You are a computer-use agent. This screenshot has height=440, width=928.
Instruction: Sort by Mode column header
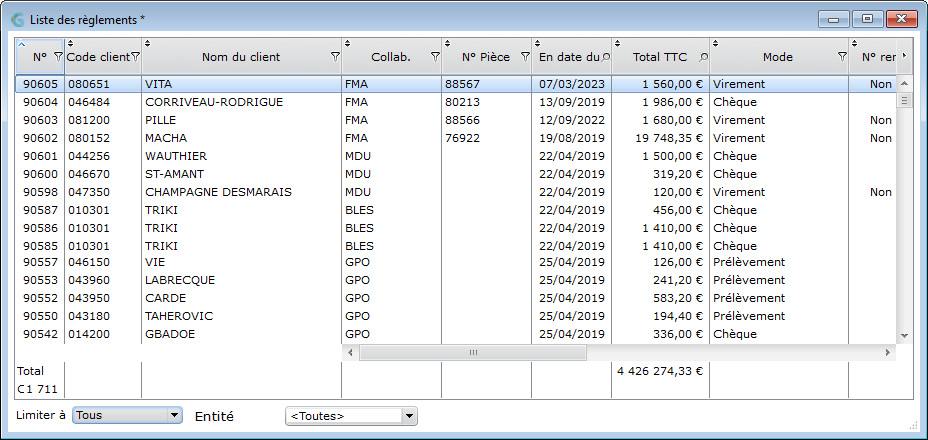coord(778,57)
